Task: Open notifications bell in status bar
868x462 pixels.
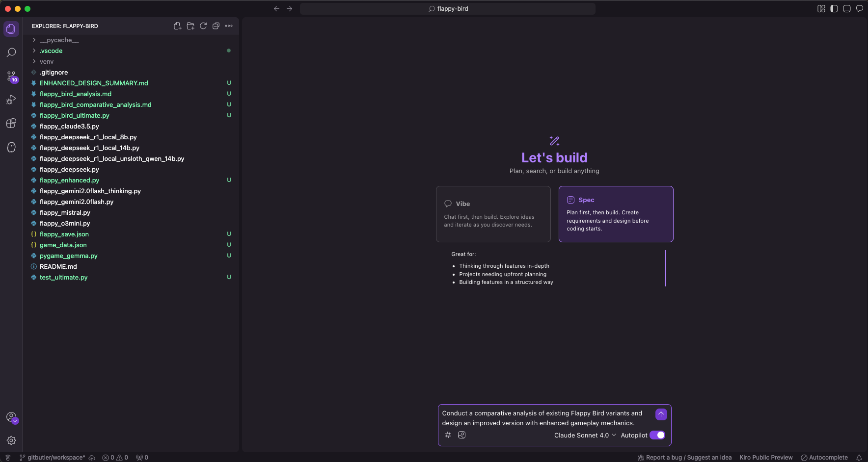Action: (859, 458)
